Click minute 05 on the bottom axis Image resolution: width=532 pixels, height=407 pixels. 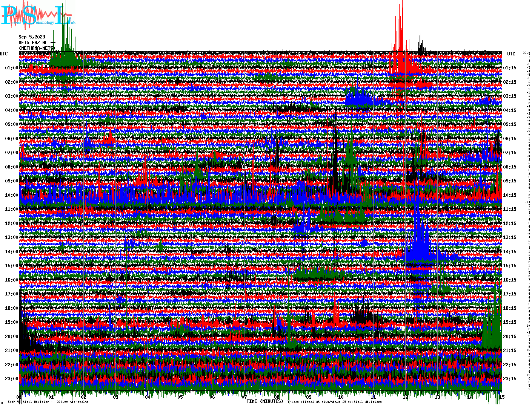(180, 397)
